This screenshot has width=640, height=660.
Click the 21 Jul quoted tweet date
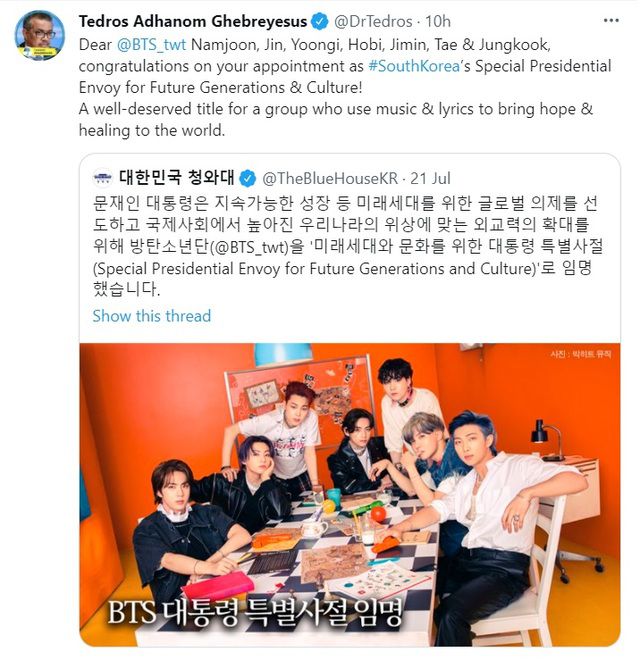(x=430, y=178)
